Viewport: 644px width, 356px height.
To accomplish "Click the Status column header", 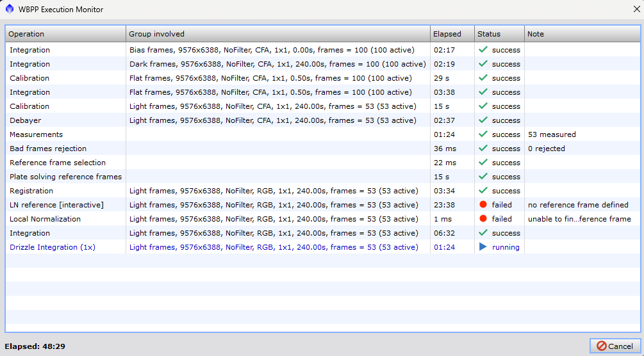I will click(x=499, y=34).
